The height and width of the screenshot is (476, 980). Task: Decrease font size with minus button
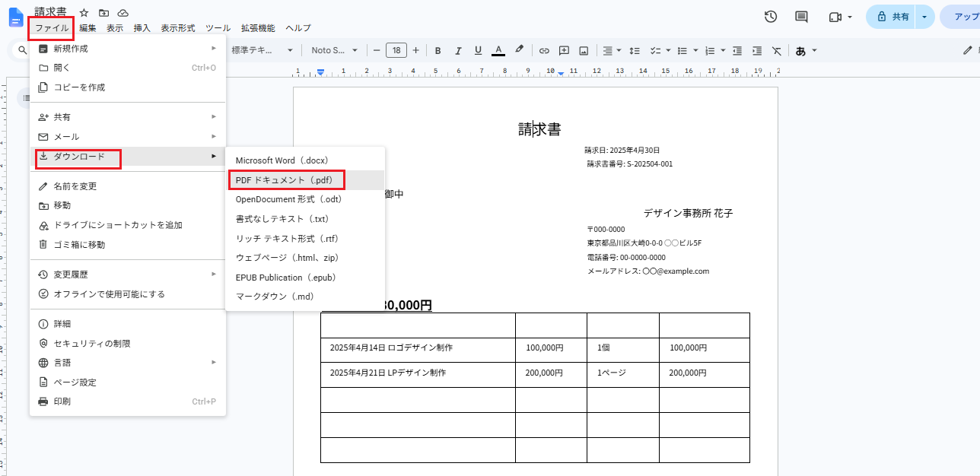point(377,51)
